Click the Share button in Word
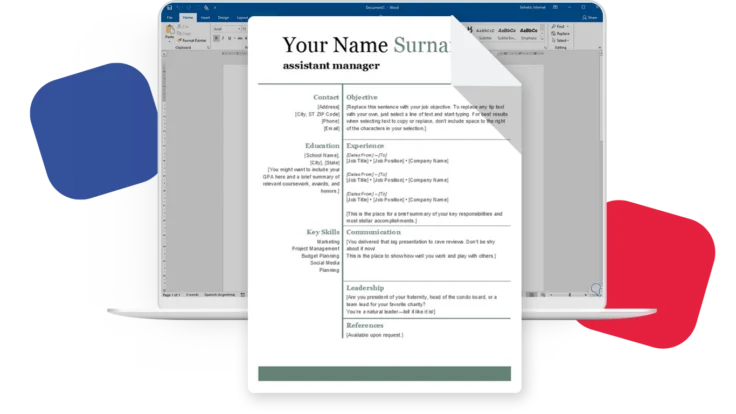The width and height of the screenshot is (736, 414). (x=590, y=18)
